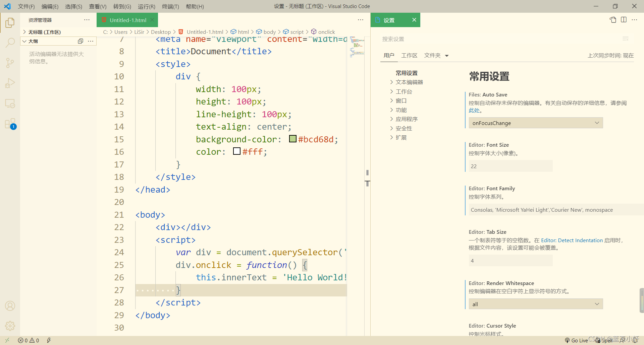Click the Font Family input field

click(x=556, y=210)
